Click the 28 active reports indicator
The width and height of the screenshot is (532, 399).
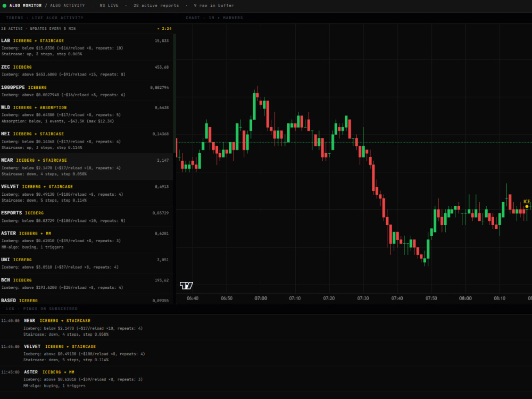coord(156,5)
